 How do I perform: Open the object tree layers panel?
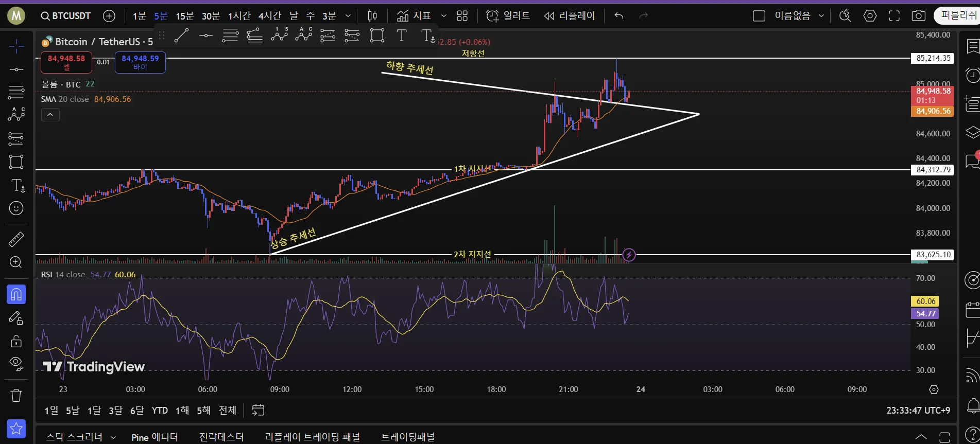(x=972, y=132)
